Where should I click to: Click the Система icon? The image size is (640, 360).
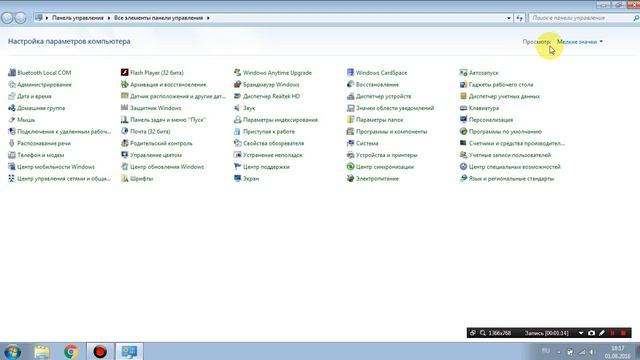point(350,143)
